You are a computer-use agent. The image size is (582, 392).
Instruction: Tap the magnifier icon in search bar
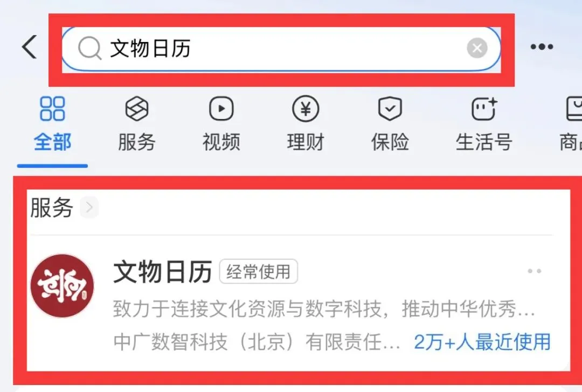pyautogui.click(x=89, y=48)
